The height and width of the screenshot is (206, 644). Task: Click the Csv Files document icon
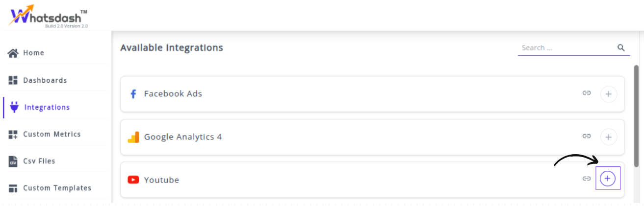click(x=13, y=161)
